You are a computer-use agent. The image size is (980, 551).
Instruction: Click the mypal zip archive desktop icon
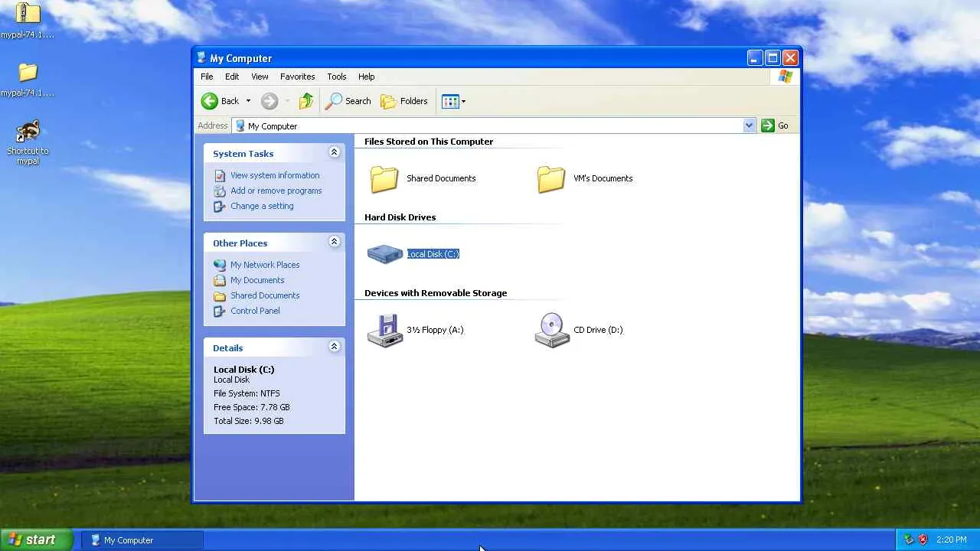click(28, 13)
